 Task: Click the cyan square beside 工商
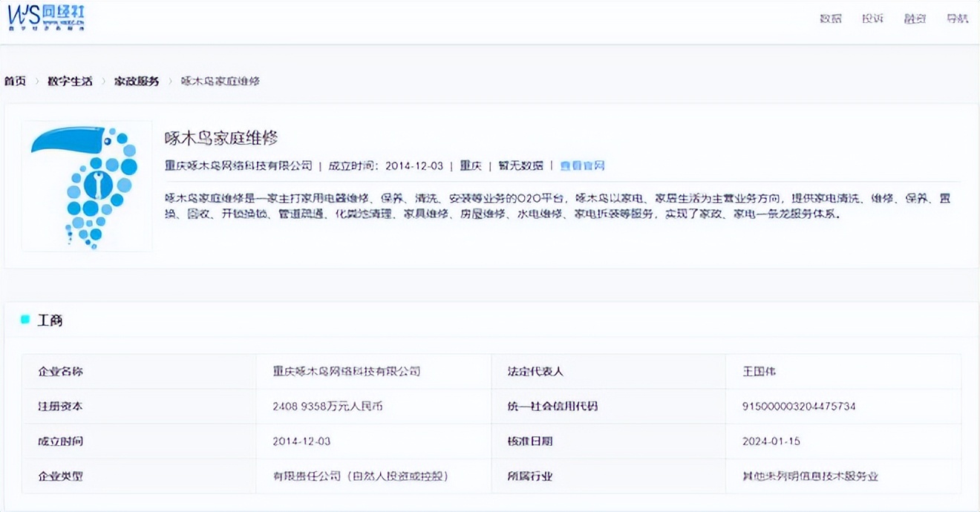(25, 320)
